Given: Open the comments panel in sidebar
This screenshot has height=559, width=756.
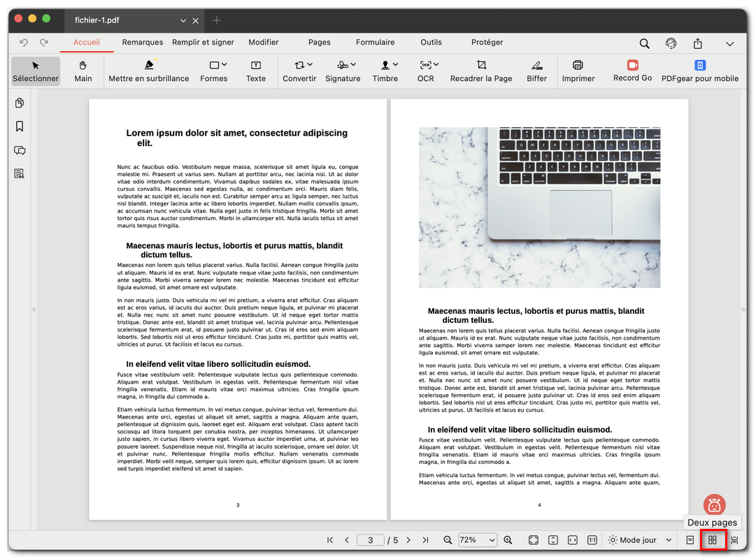Looking at the screenshot, I should tap(20, 150).
